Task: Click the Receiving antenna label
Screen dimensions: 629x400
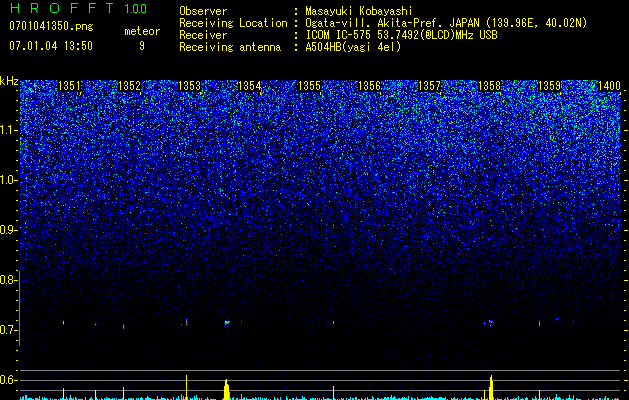Action: [x=230, y=47]
